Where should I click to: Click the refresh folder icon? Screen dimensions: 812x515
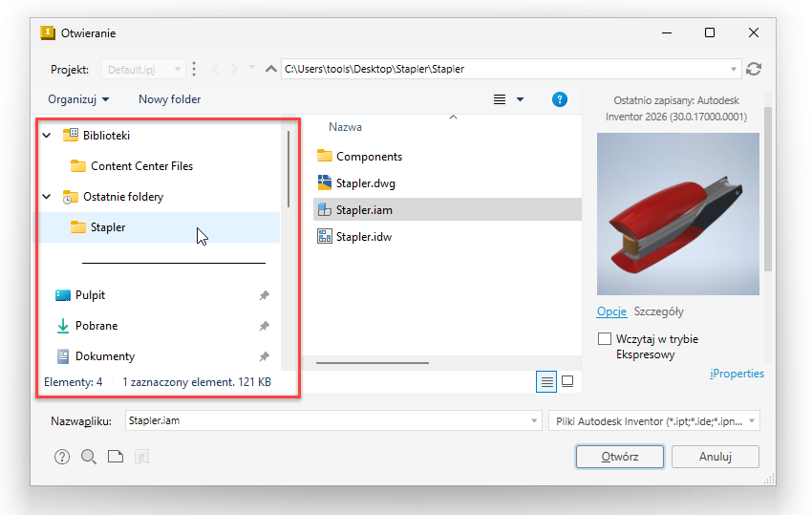[x=754, y=69]
